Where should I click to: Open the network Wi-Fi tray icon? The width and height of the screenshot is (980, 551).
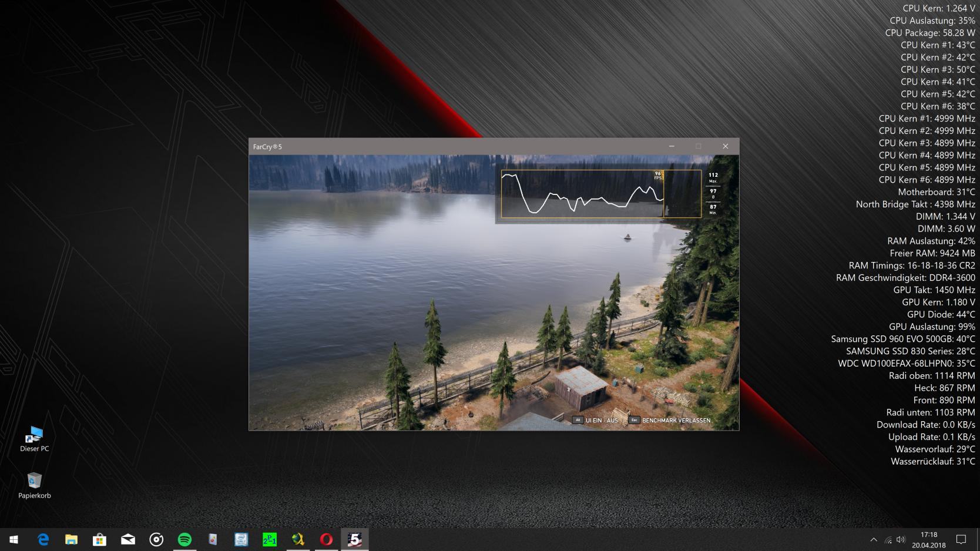click(888, 539)
